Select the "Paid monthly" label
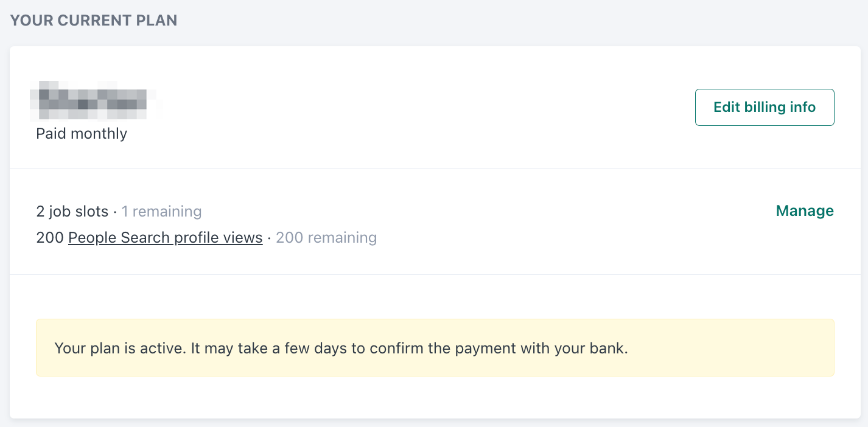This screenshot has width=868, height=427. pos(81,133)
